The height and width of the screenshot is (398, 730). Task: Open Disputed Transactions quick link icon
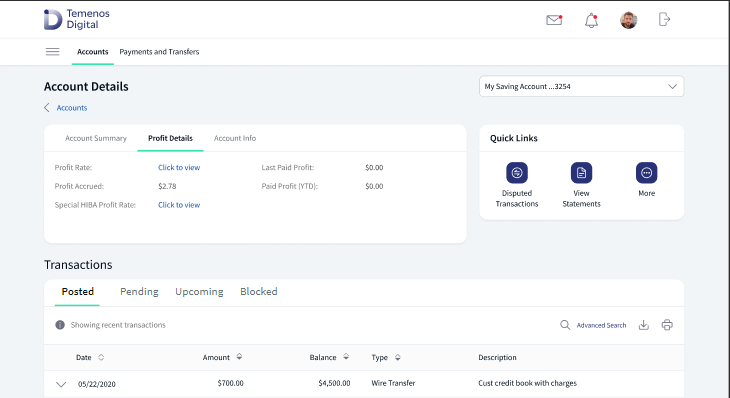coord(517,173)
